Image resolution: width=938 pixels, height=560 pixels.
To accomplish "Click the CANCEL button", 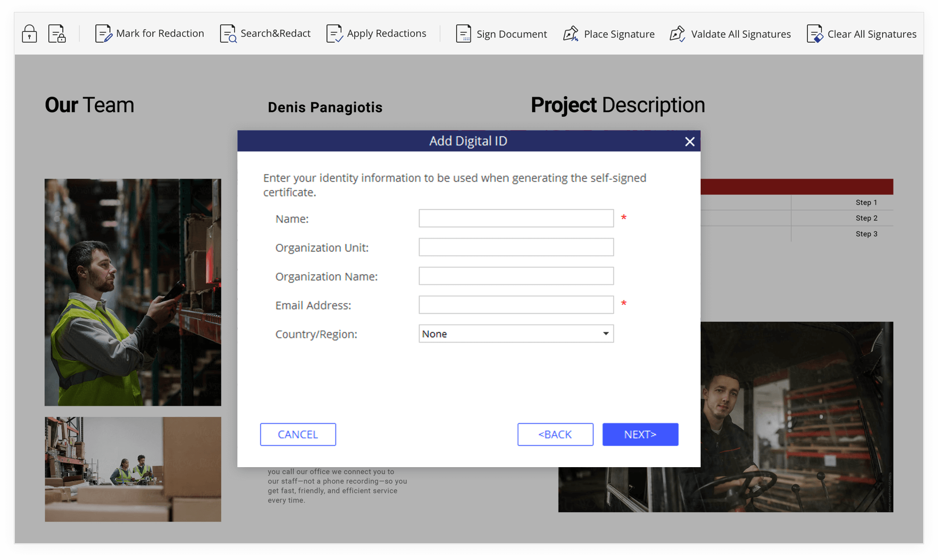I will click(298, 434).
